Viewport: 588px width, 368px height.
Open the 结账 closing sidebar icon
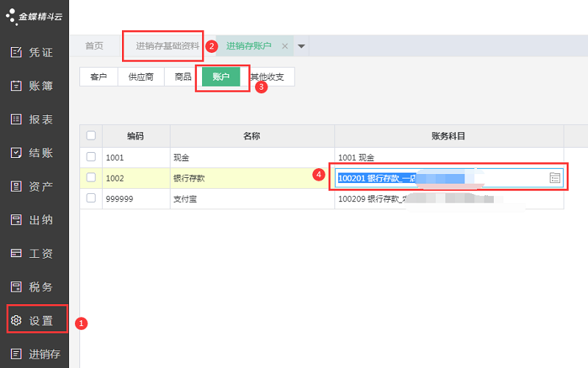[16, 153]
